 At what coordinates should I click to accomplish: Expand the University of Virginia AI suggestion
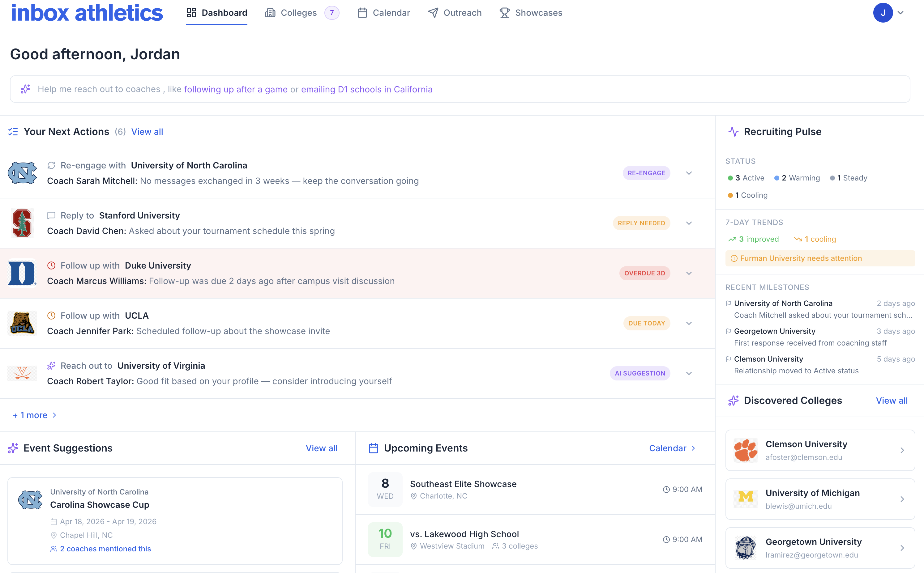(689, 373)
